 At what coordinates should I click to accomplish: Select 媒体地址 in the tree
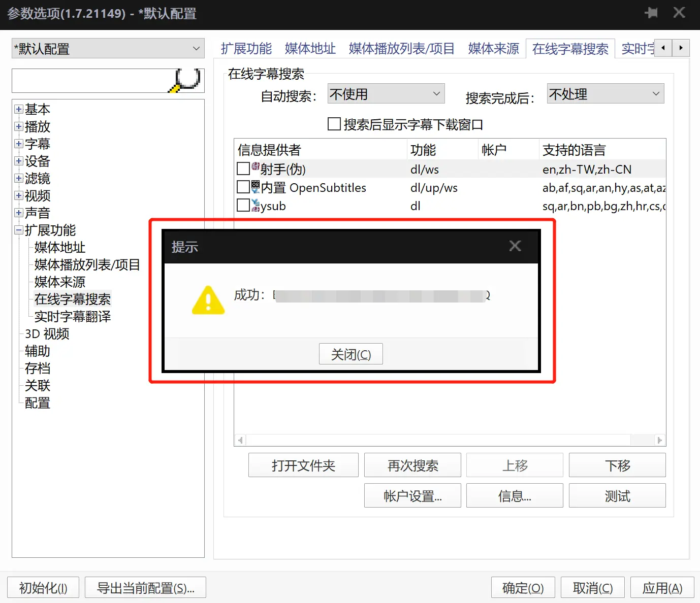click(60, 247)
